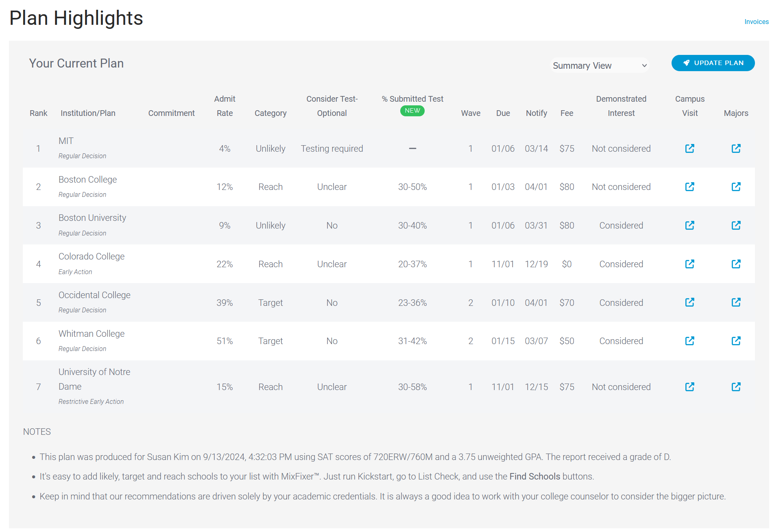
Task: Open Campus Visit link for Colorado College
Action: (x=689, y=264)
